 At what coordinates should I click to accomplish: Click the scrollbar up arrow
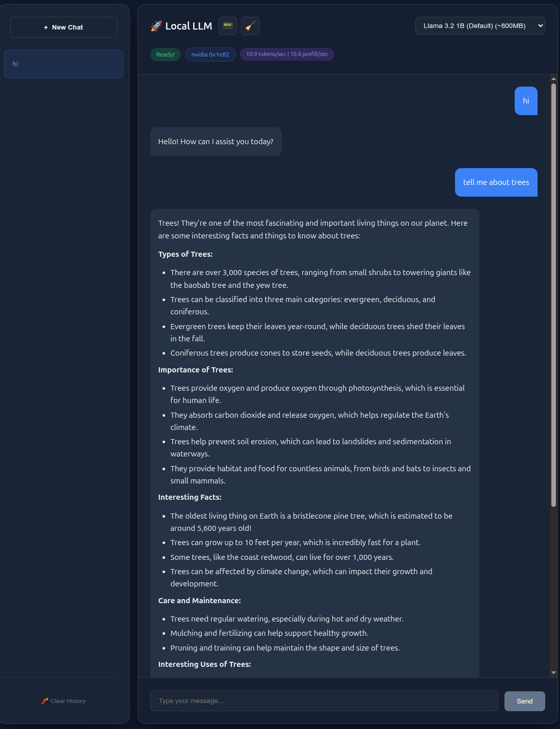553,79
